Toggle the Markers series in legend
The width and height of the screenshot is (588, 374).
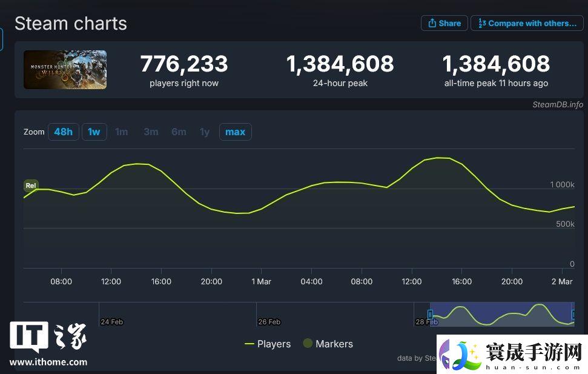click(328, 344)
